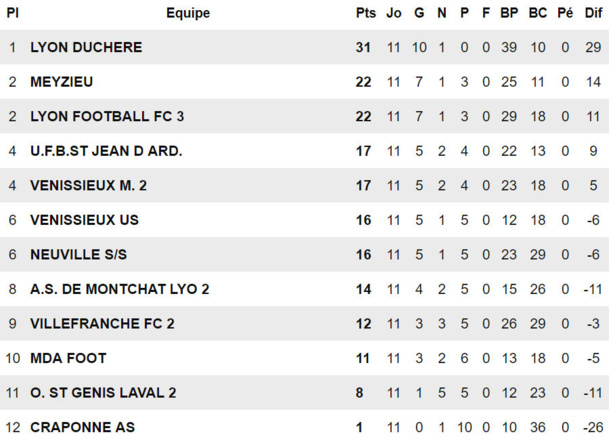Viewport: 613px width, 443px height.
Task: Open VENISSIEUX M. 2 team entry
Action: [x=95, y=185]
